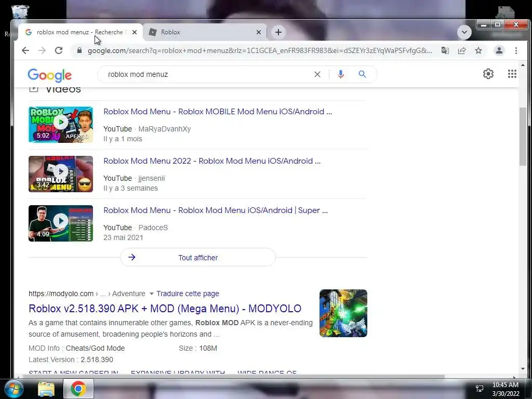
Task: Open the Recycle Bin on desktop
Action: point(20,13)
